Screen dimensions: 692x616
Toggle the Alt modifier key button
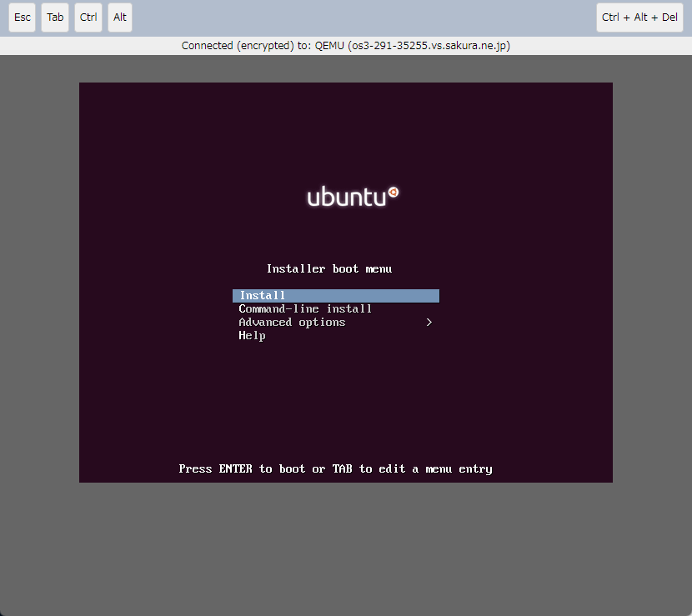point(120,18)
